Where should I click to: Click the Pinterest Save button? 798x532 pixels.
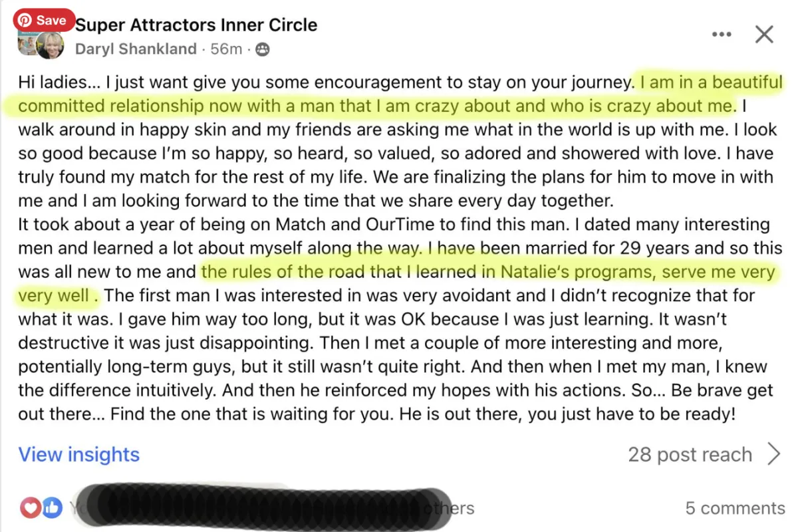(x=43, y=20)
